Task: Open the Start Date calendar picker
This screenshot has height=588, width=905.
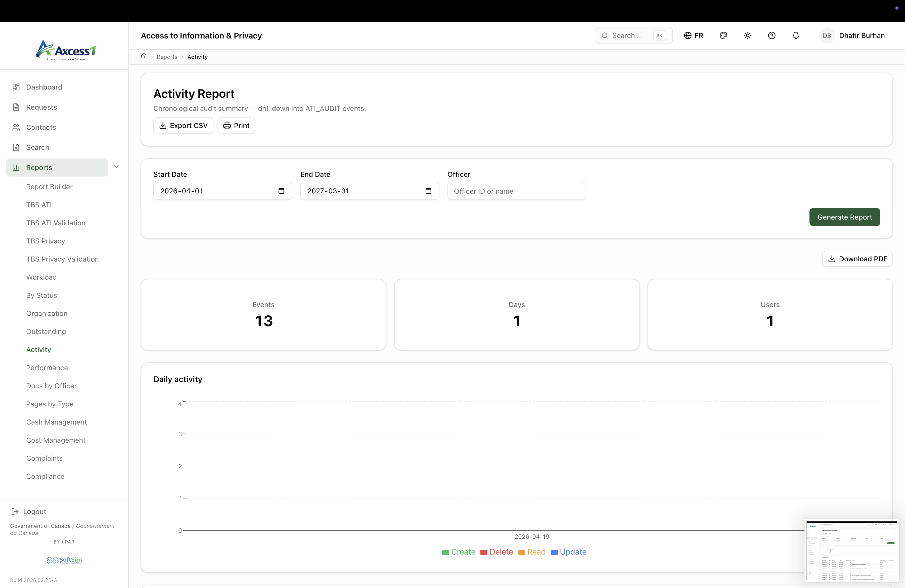Action: tap(281, 191)
